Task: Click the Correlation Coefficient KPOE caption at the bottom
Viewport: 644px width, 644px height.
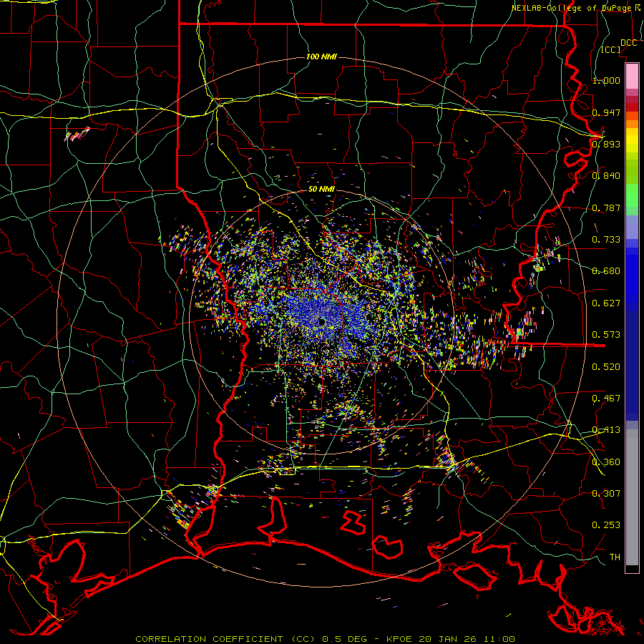Action: point(325,639)
